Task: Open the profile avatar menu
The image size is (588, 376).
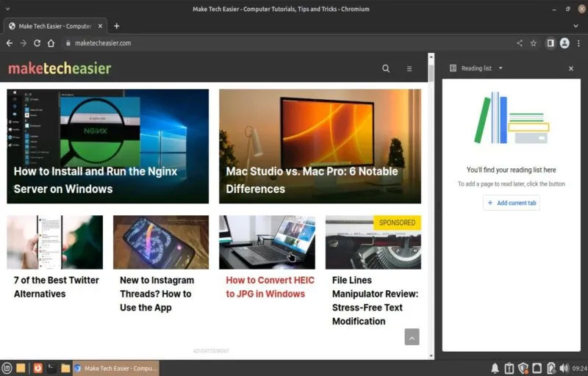Action: coord(564,43)
